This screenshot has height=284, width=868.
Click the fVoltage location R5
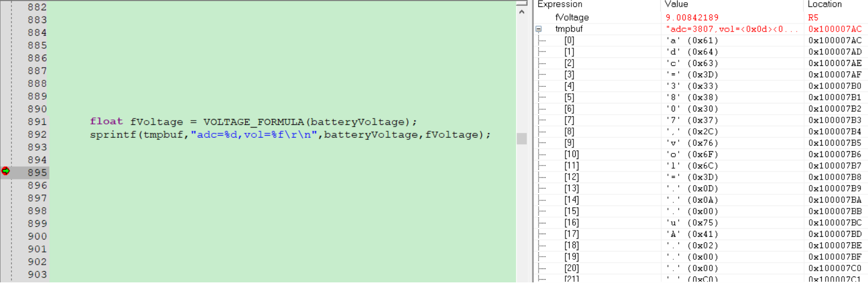pos(813,18)
